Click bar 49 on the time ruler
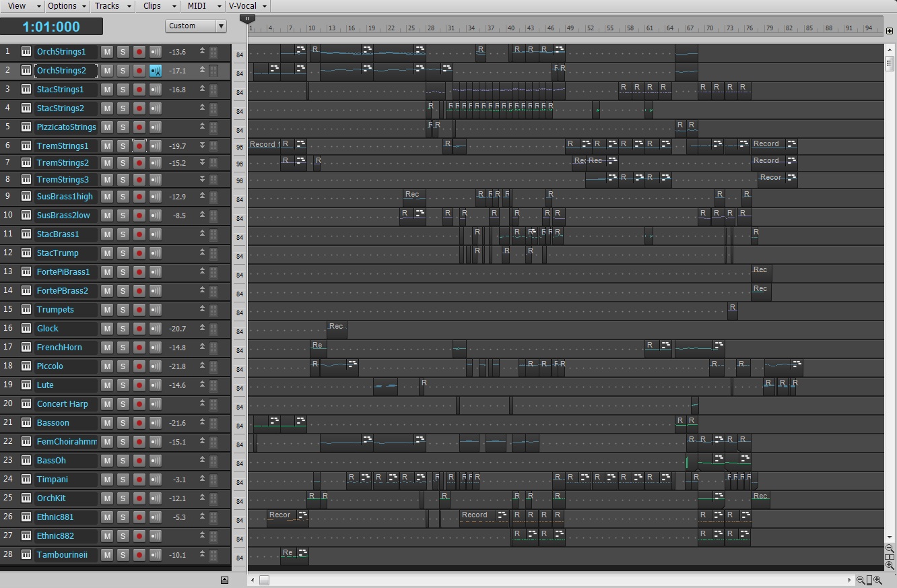This screenshot has height=588, width=897. point(570,29)
